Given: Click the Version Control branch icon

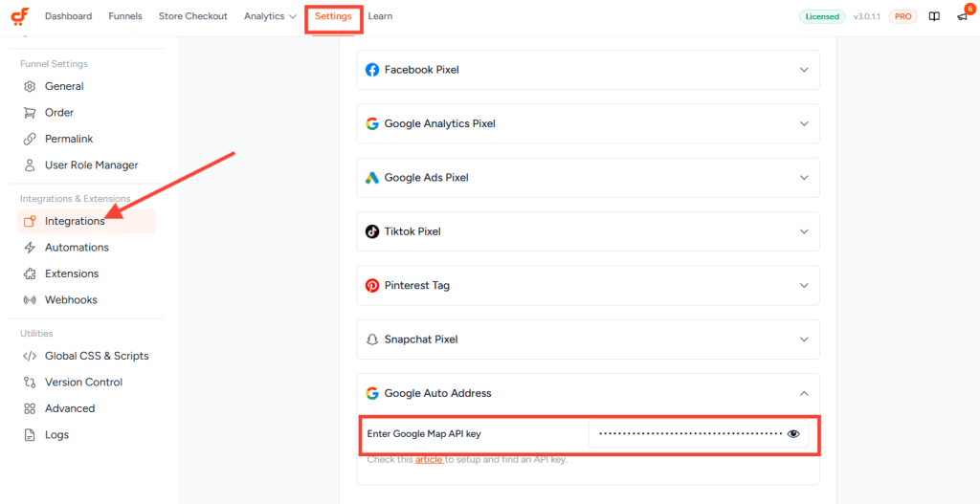Looking at the screenshot, I should click(30, 383).
